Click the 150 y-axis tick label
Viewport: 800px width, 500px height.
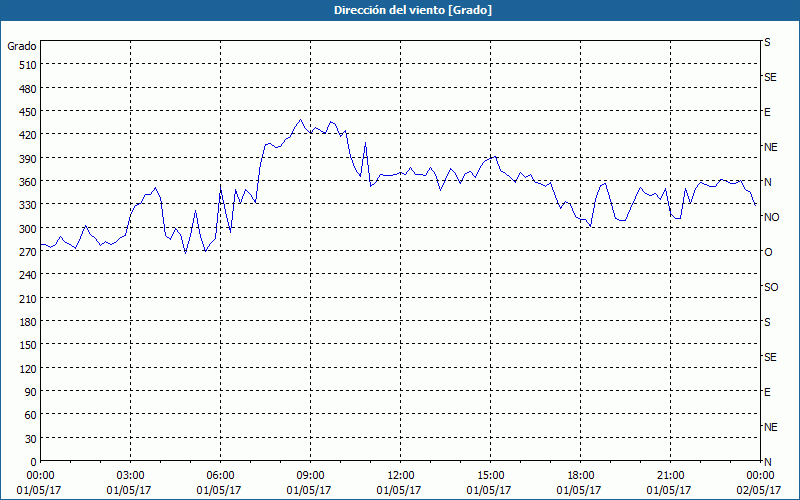[28, 345]
